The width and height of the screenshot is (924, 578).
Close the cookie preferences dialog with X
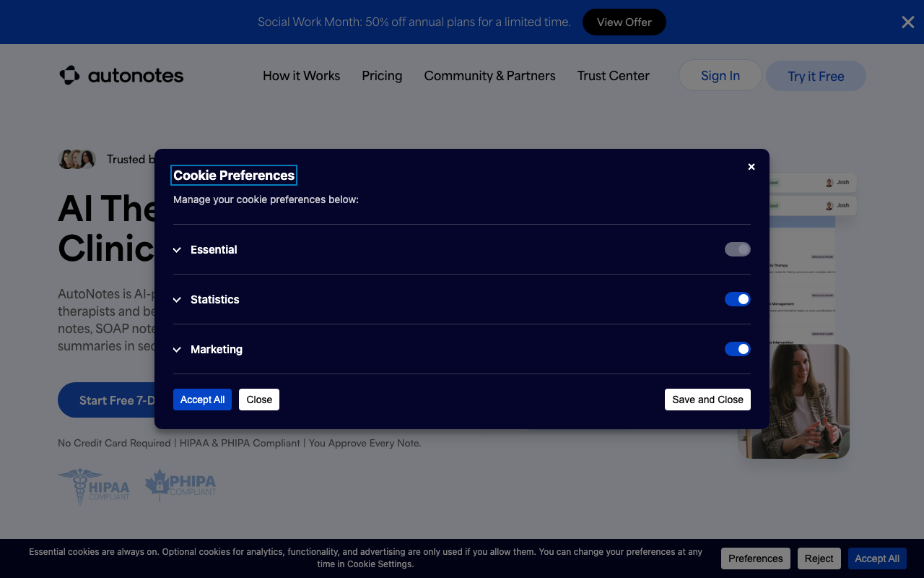751,167
